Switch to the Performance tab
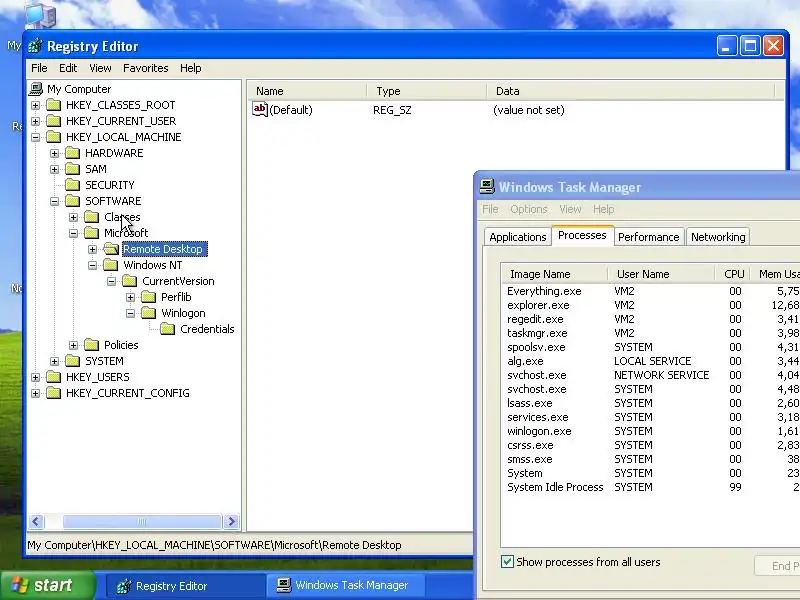This screenshot has height=600, width=800. click(648, 237)
